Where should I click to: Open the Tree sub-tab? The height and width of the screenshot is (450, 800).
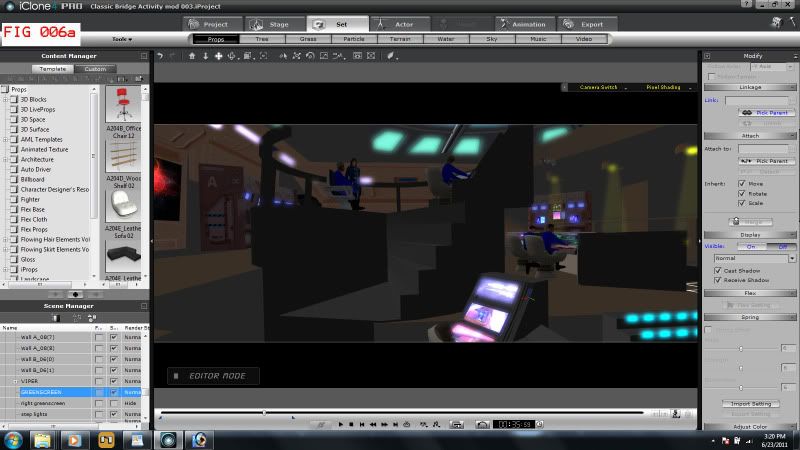(262, 39)
